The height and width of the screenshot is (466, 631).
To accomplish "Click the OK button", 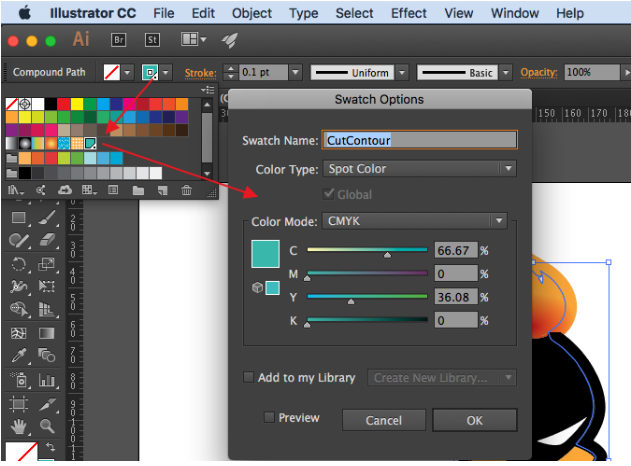I will 474,420.
